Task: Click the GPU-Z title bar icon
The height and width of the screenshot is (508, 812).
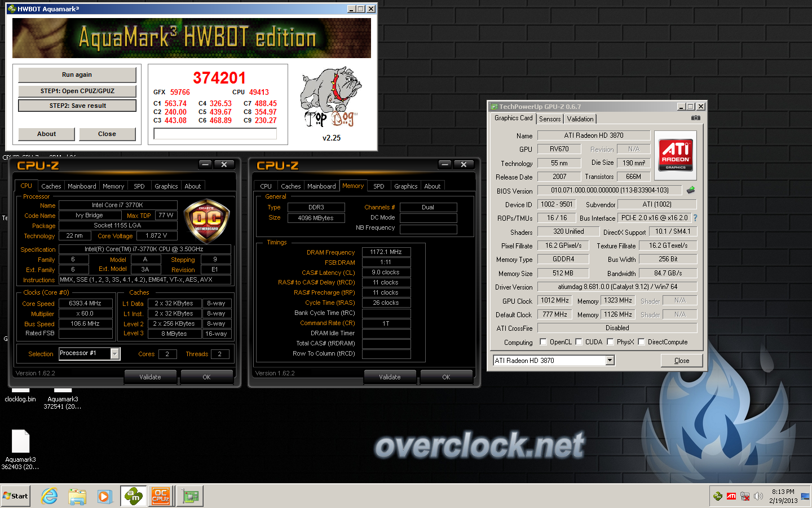Action: 494,106
